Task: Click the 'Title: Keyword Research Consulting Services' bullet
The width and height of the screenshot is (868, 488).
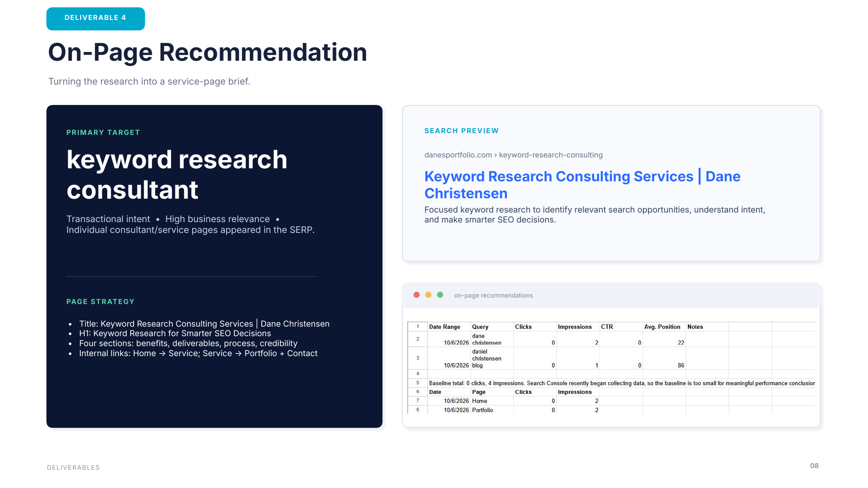Action: 204,324
